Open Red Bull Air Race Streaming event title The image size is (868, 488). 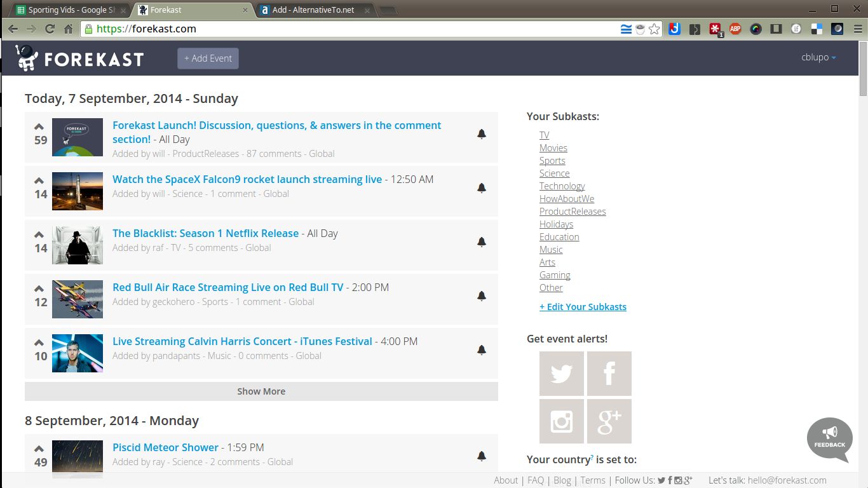pos(227,287)
